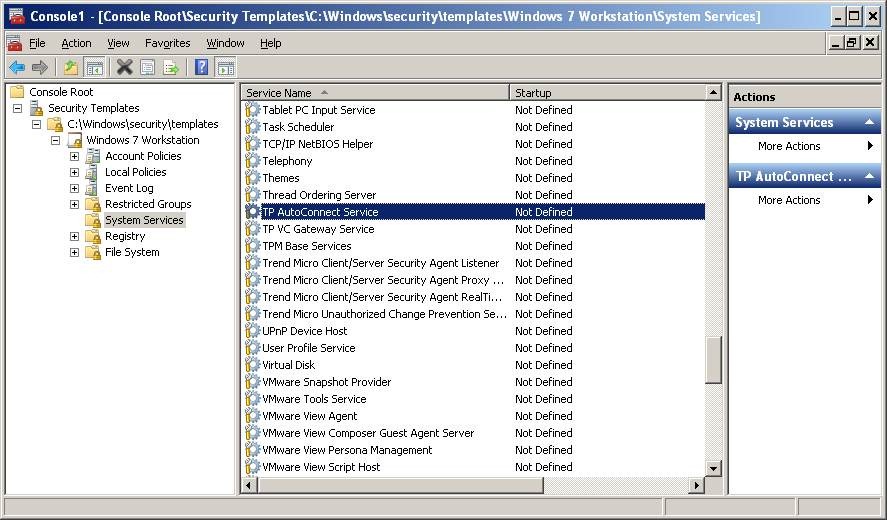The image size is (887, 520).
Task: Click the MMC toolbox icon beside File menu
Action: (15, 43)
